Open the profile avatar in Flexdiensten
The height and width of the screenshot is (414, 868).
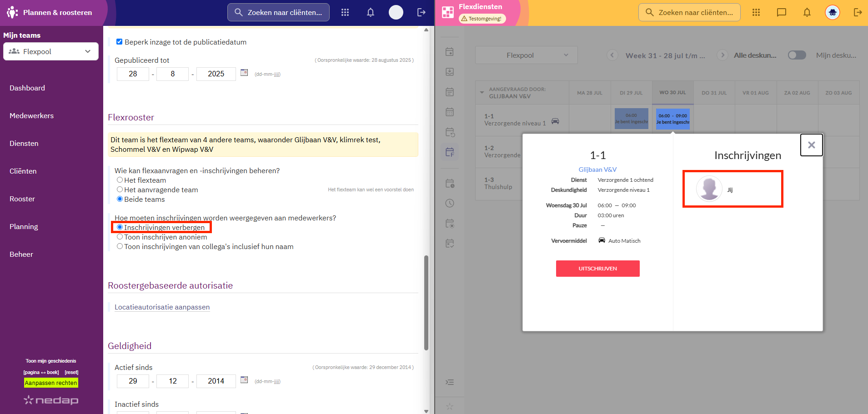833,12
